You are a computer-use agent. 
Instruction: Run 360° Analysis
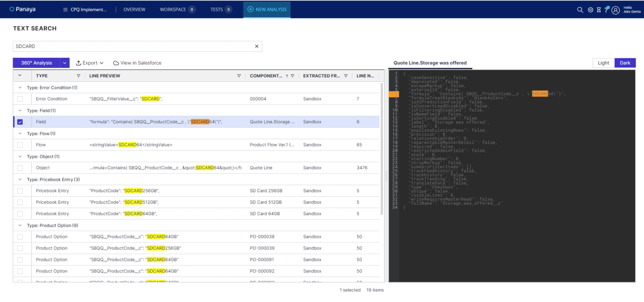click(x=36, y=63)
